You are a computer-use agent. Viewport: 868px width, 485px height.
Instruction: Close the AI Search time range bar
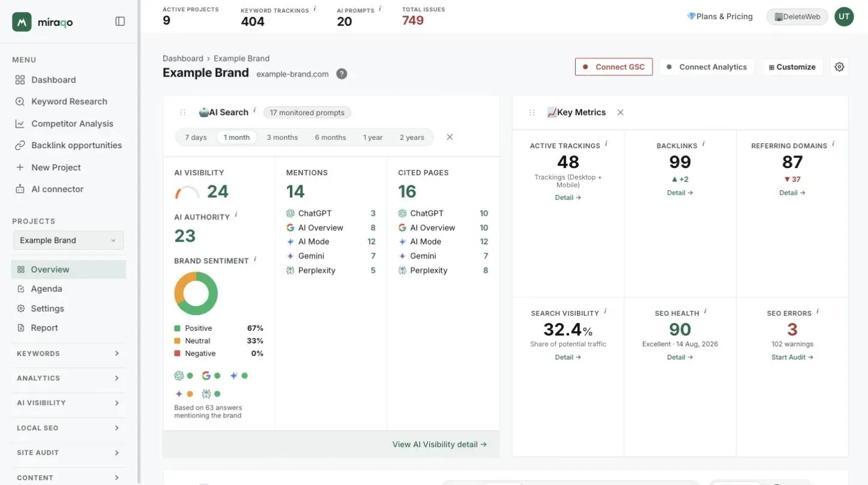(450, 137)
